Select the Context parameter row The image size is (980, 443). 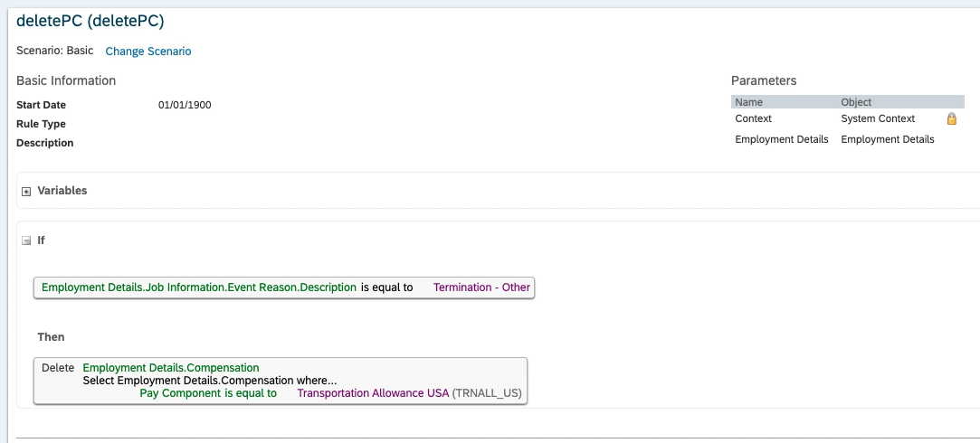click(x=848, y=118)
